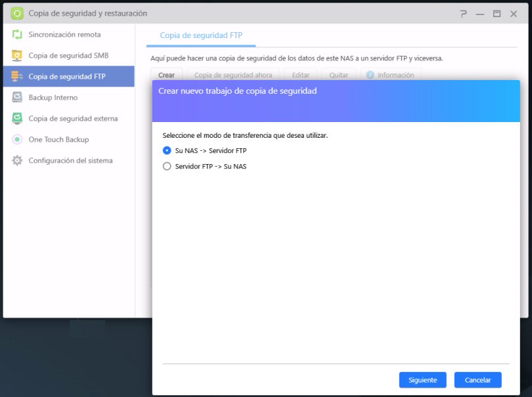Select Su NAS -> Servidor FTP option
This screenshot has height=397, width=532.
(167, 150)
